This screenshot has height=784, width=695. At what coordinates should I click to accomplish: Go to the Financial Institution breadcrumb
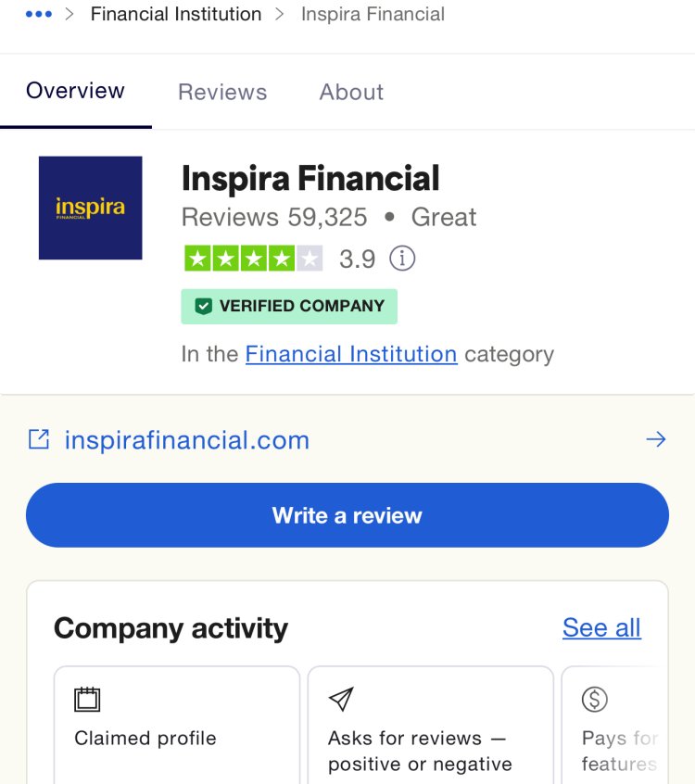pos(176,14)
